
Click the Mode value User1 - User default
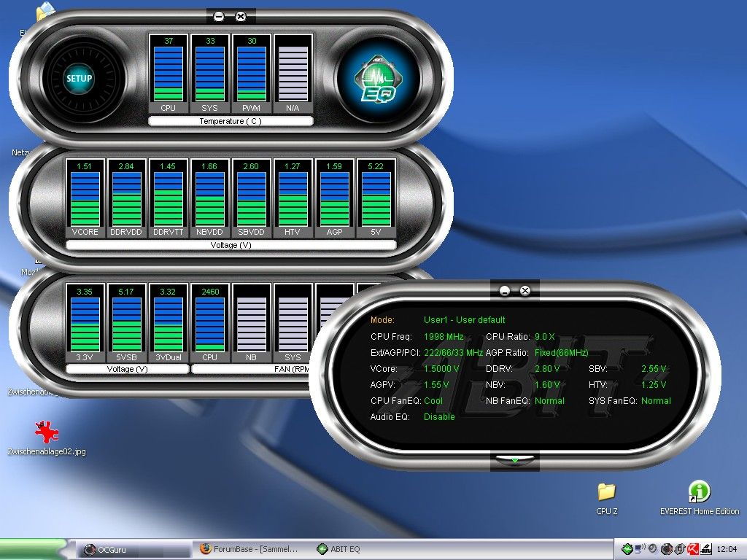coord(465,320)
